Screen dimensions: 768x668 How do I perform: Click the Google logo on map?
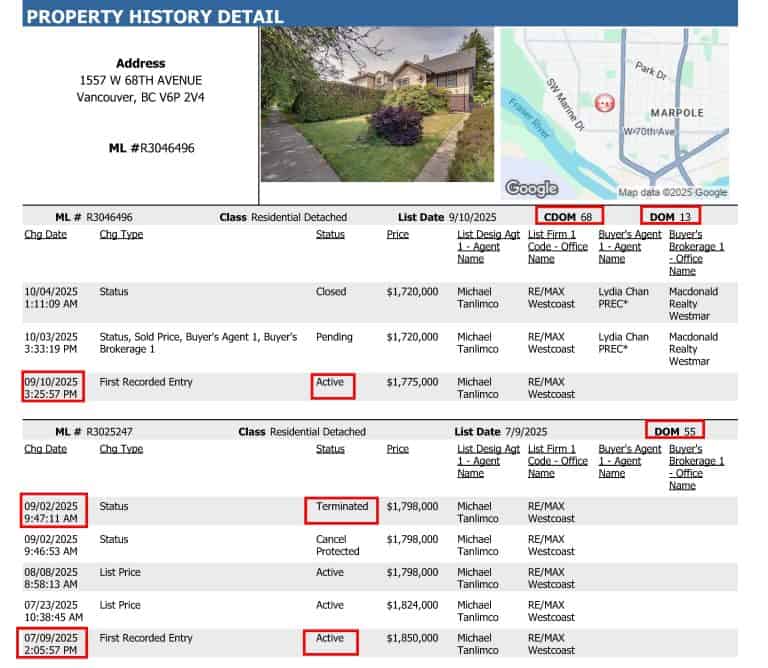click(531, 188)
